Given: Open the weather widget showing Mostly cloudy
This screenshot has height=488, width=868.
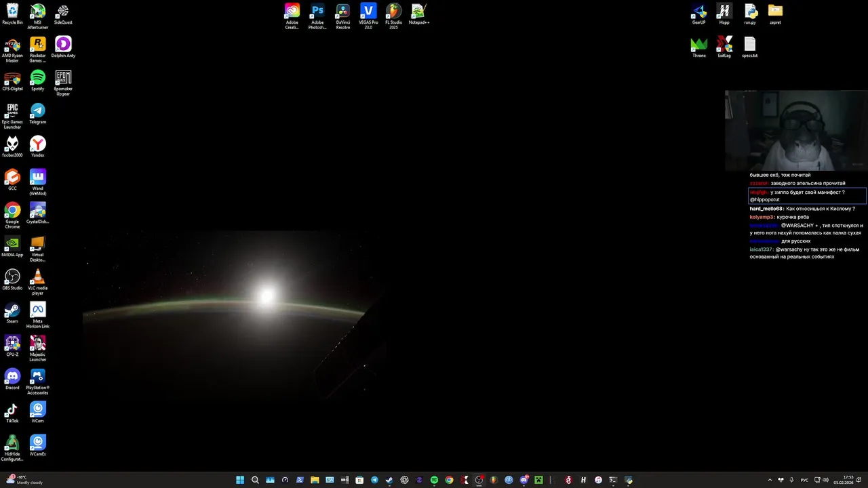Looking at the screenshot, I should (23, 480).
